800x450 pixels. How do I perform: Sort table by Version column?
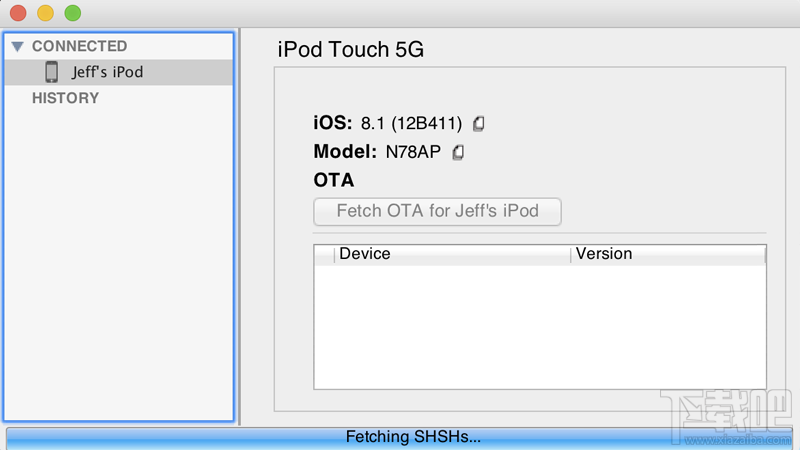[668, 254]
